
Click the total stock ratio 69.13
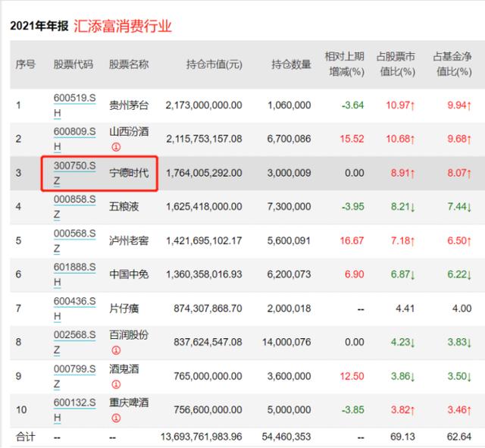(x=402, y=437)
